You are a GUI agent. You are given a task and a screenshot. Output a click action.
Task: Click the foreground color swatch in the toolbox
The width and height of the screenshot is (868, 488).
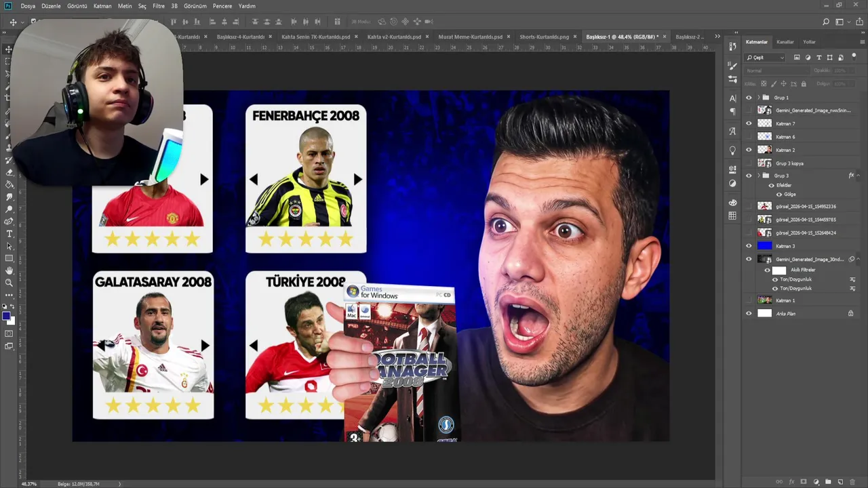pyautogui.click(x=6, y=316)
